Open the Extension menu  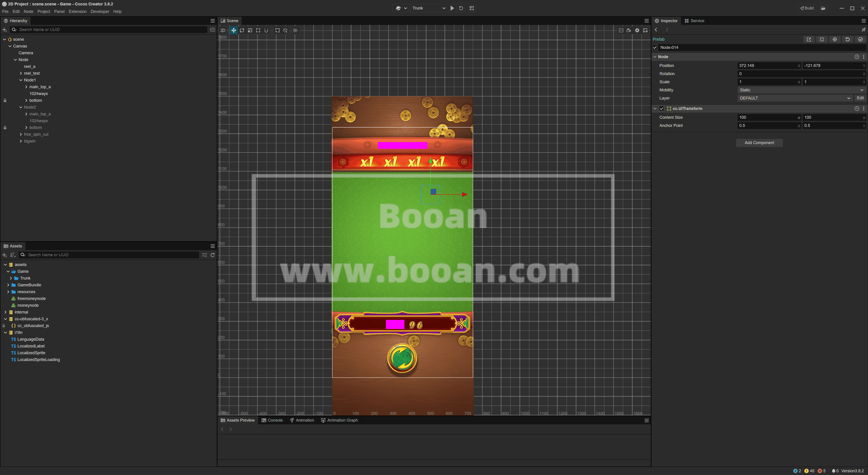(78, 12)
